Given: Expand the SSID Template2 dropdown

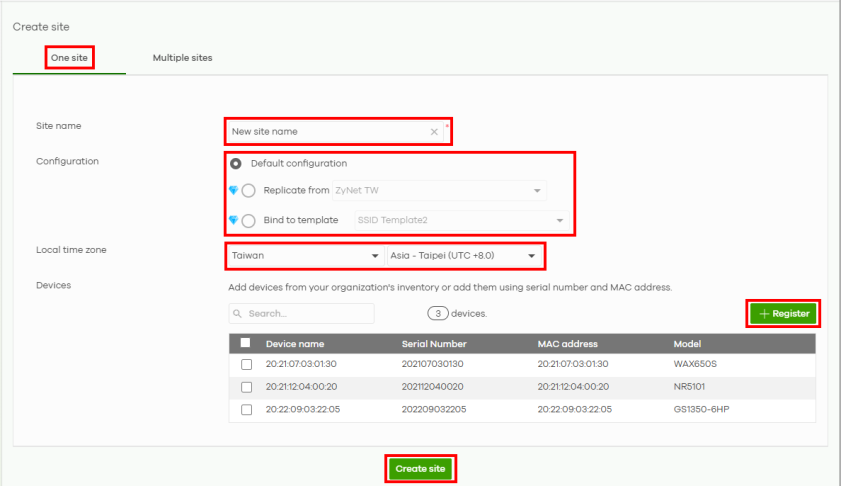Looking at the screenshot, I should click(x=461, y=220).
